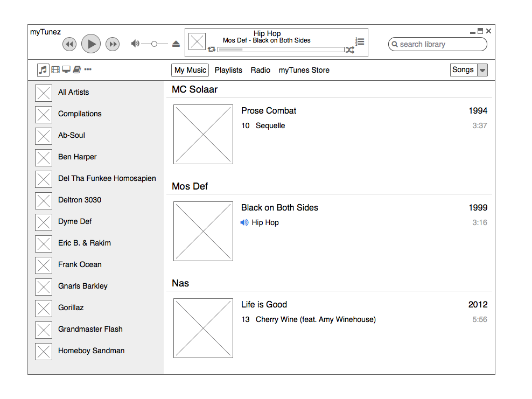The width and height of the screenshot is (532, 399).
Task: Click the Black on Both Sides album artwork
Action: [203, 230]
